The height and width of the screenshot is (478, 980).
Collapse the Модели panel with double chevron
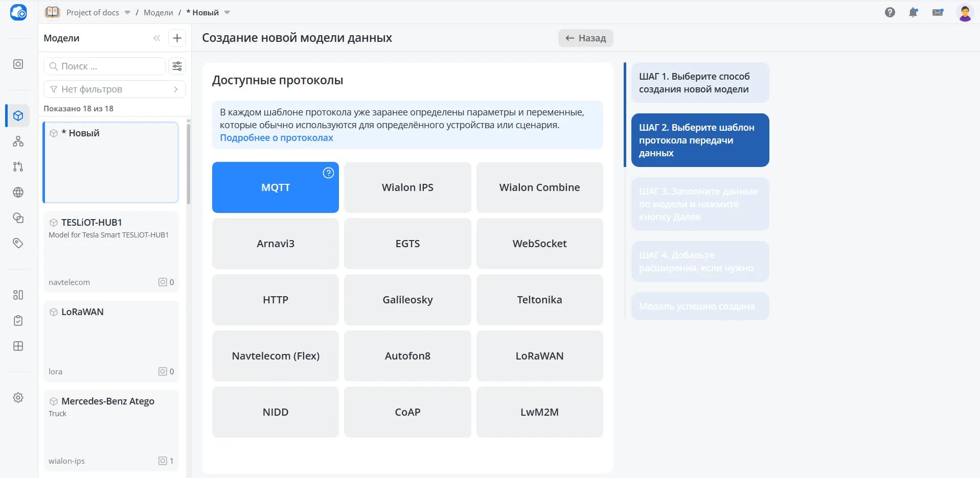point(157,38)
